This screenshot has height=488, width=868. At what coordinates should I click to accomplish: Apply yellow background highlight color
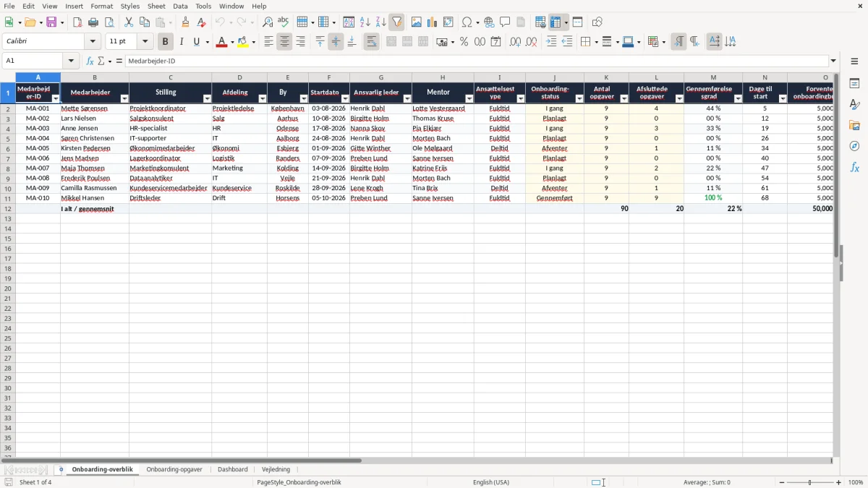[x=243, y=42]
